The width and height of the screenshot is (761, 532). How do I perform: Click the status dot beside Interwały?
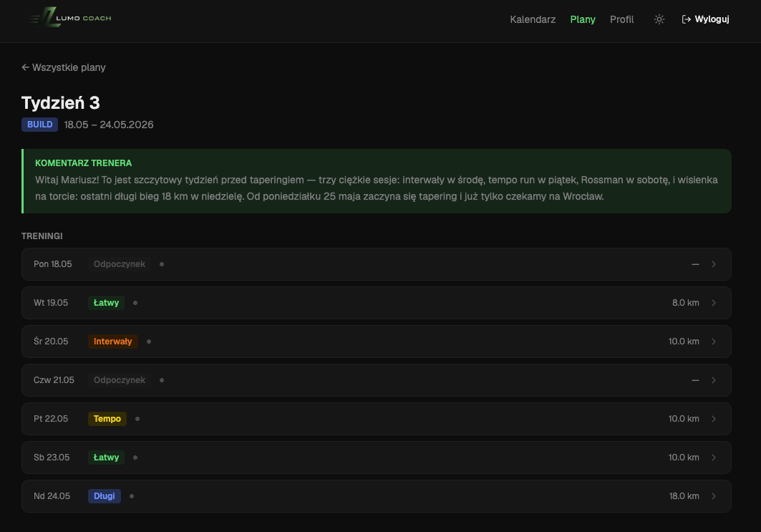(148, 342)
